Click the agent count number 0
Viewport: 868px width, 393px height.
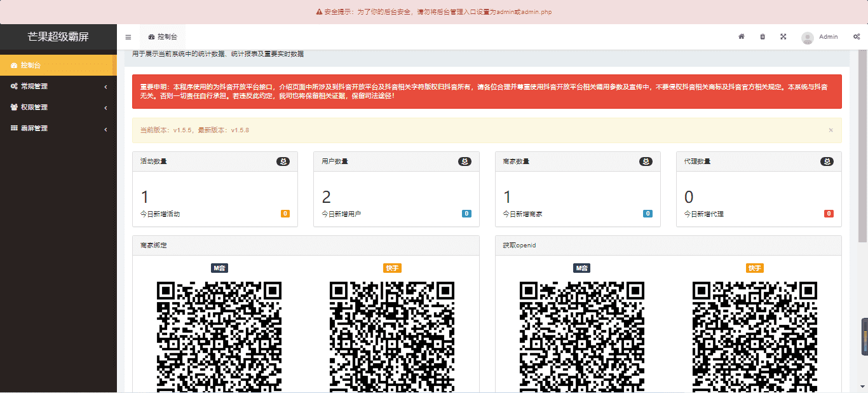pos(689,197)
